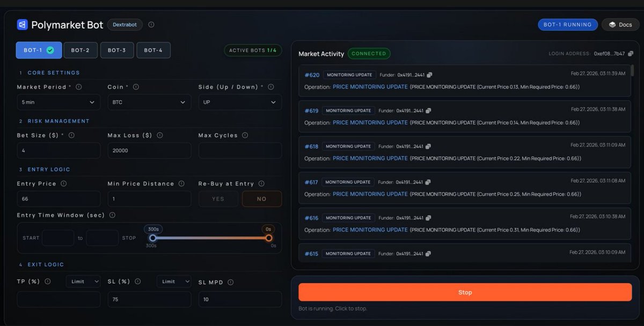644x326 pixels.
Task: Show Re-Buy at Entry info icon
Action: pyautogui.click(x=261, y=183)
